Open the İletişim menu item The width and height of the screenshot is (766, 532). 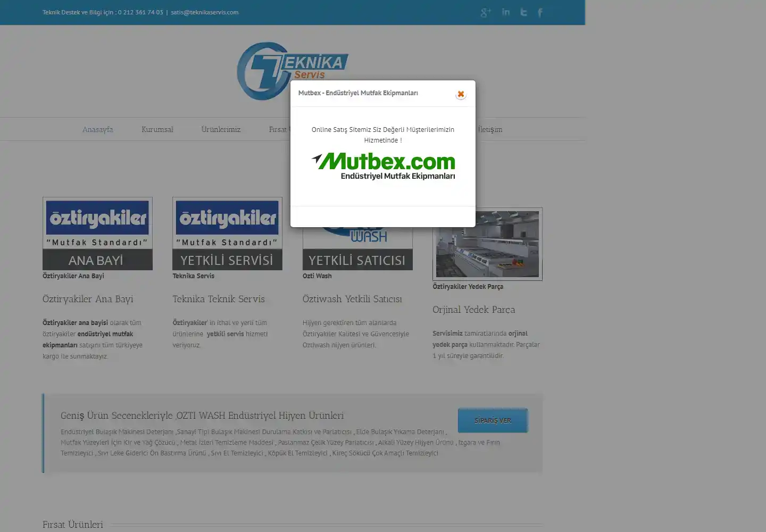(489, 129)
